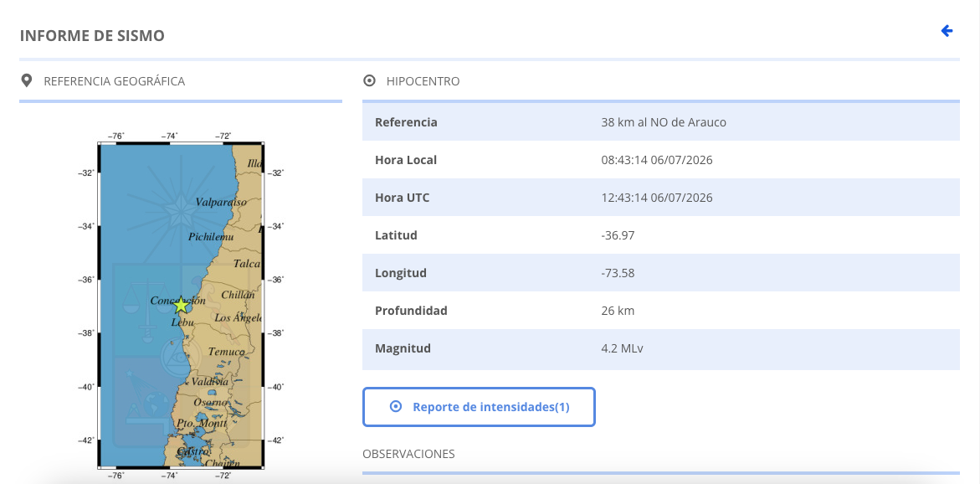
Task: Click the blue back arrow icon
Action: 947,31
